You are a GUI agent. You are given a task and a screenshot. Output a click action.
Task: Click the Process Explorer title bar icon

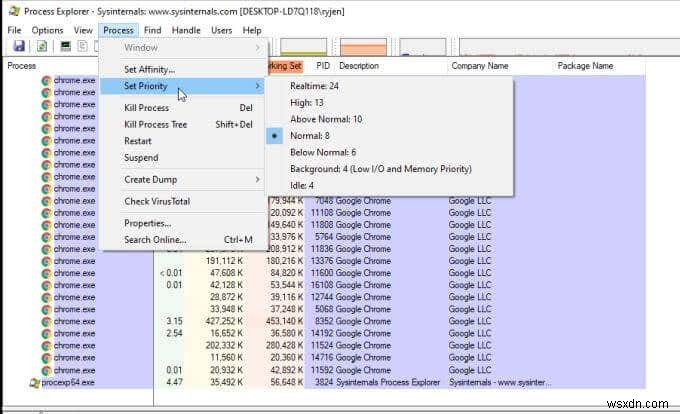point(14,11)
